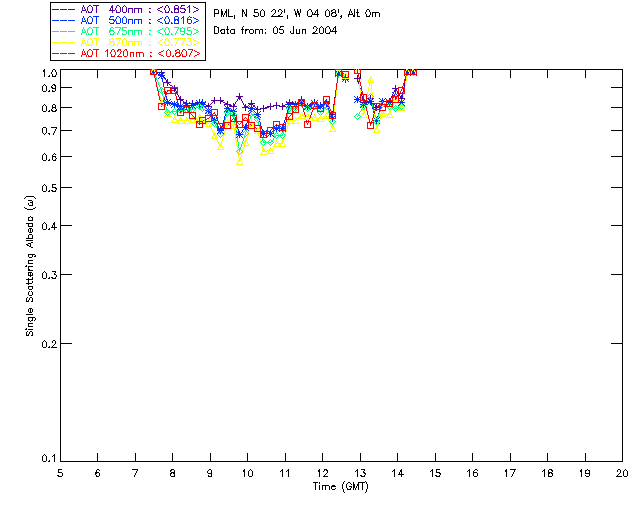Click the 0.5 tick label on y-axis

point(49,188)
